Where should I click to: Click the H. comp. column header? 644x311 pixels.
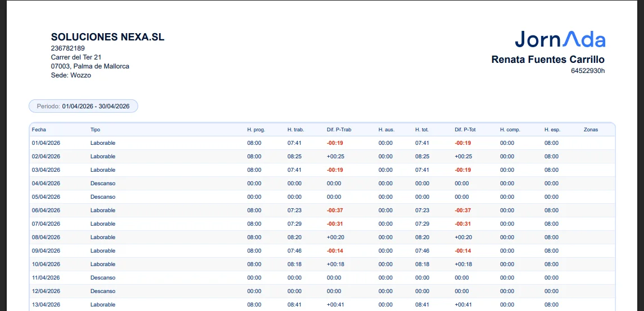click(510, 130)
